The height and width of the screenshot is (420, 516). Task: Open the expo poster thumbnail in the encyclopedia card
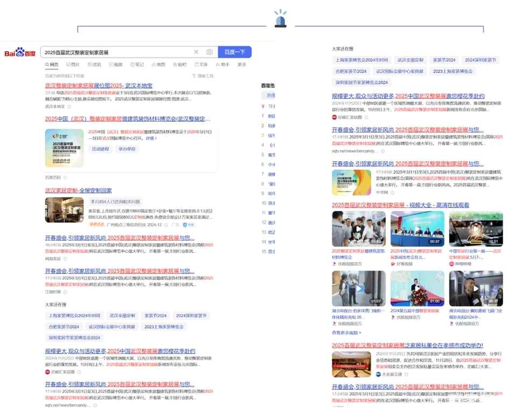point(64,148)
